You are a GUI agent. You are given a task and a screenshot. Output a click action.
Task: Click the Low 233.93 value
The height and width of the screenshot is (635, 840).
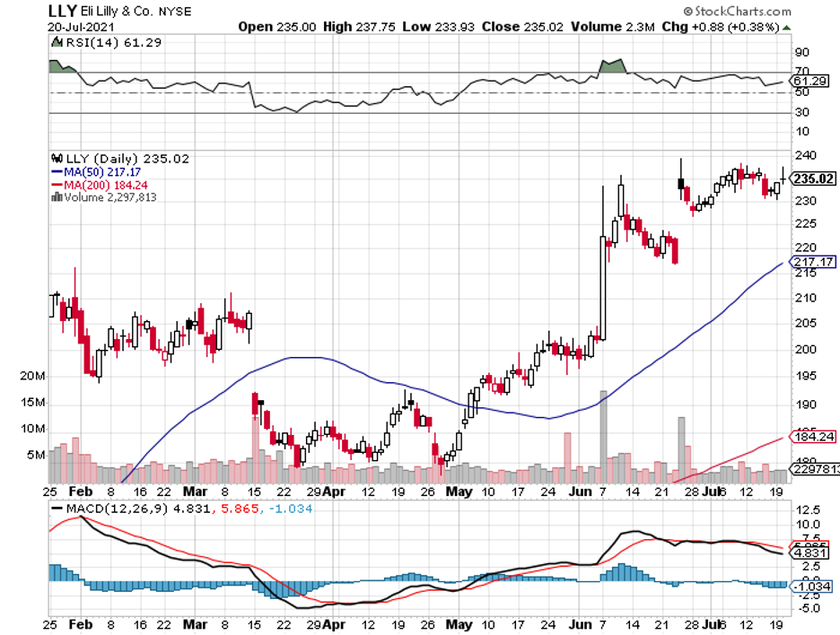[438, 27]
